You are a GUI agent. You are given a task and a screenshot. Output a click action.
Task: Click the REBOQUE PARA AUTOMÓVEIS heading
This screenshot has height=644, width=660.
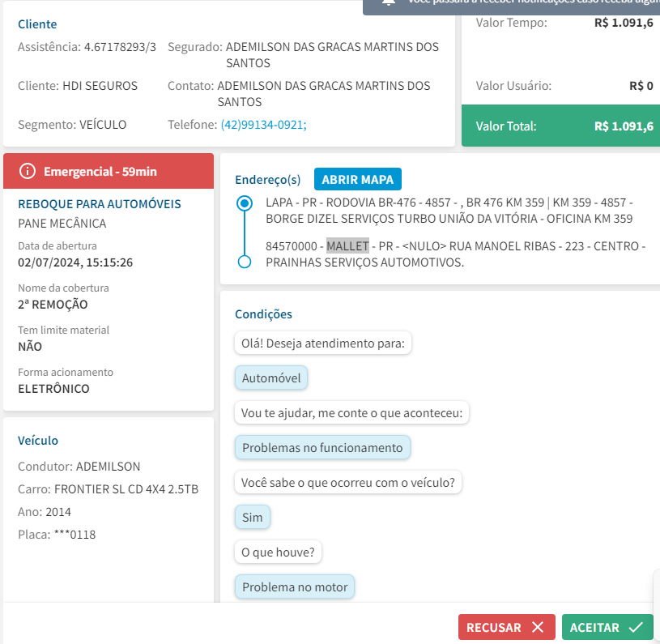tap(100, 203)
